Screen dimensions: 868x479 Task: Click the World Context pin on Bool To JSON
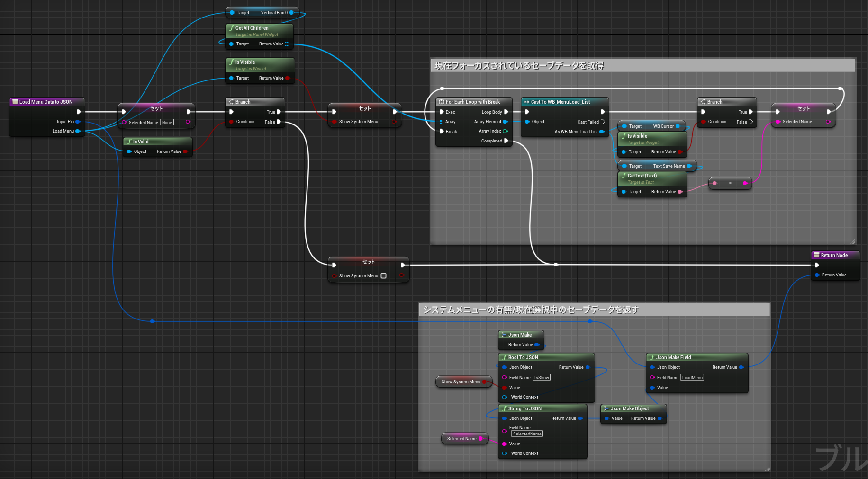[505, 397]
